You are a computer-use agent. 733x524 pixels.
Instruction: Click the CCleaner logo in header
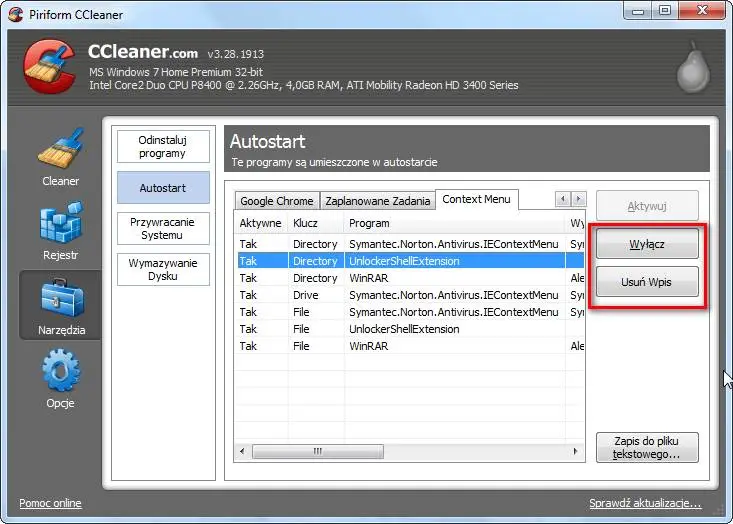tap(49, 68)
